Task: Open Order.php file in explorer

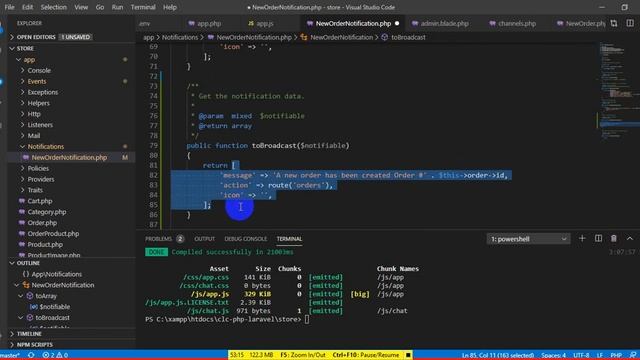Action: (42, 223)
